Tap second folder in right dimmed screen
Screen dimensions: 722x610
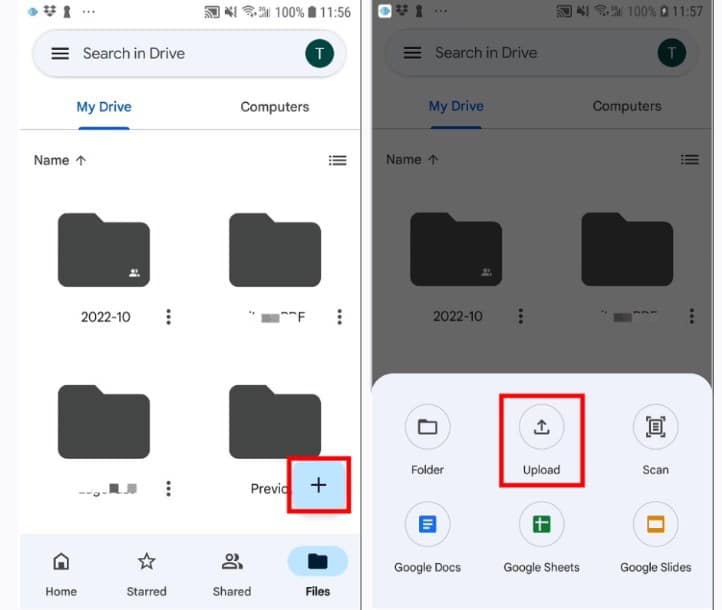tap(627, 249)
